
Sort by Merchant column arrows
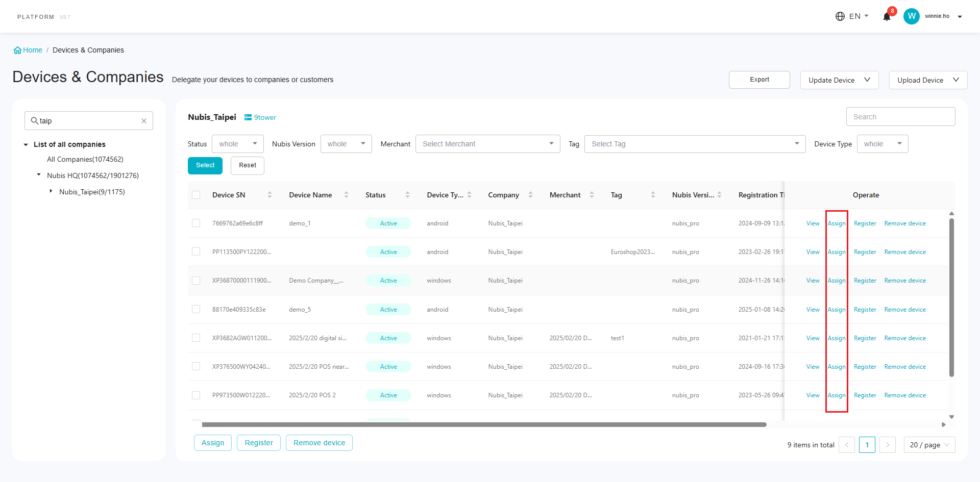(x=592, y=195)
